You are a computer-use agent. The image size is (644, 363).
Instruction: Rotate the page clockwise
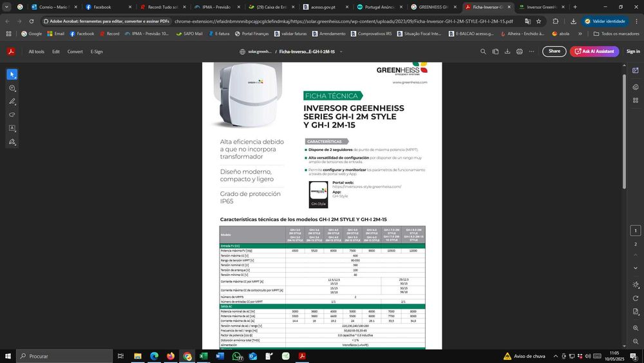pos(636,298)
